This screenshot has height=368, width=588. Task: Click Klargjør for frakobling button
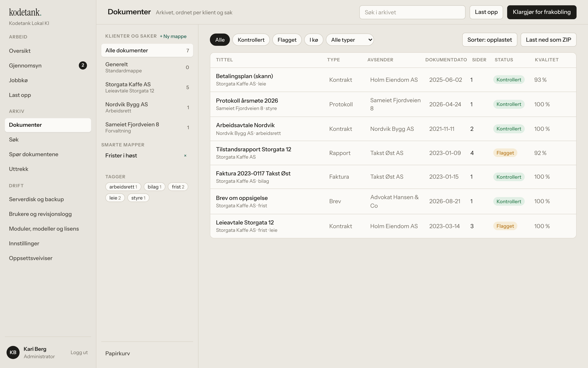(x=542, y=12)
